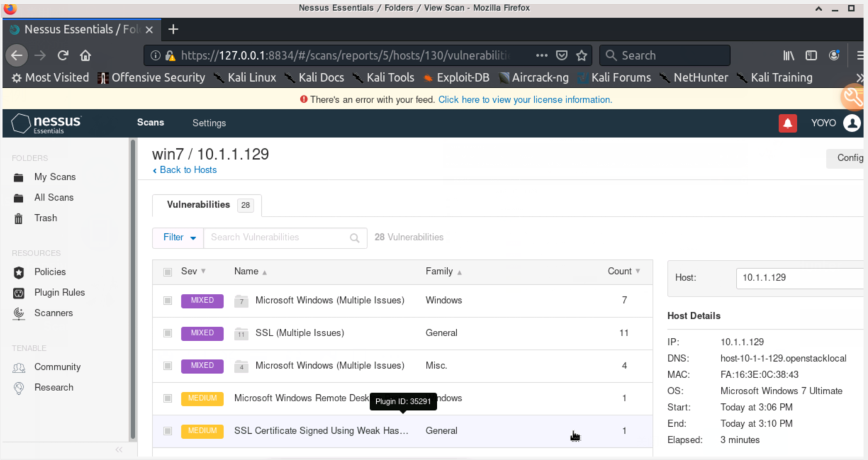Go Back to Hosts

click(x=185, y=170)
